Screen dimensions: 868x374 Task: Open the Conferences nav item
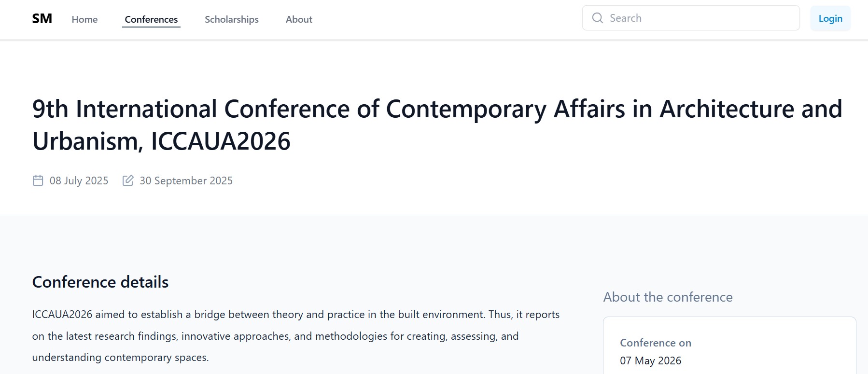click(x=151, y=19)
